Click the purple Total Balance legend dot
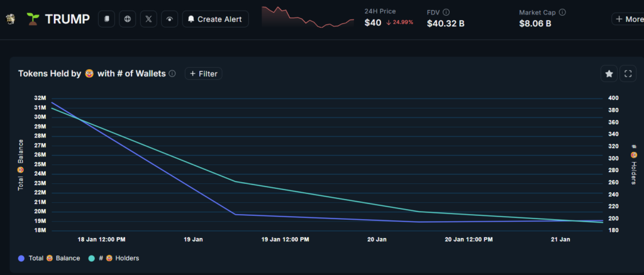The width and height of the screenshot is (644, 275). (22, 258)
